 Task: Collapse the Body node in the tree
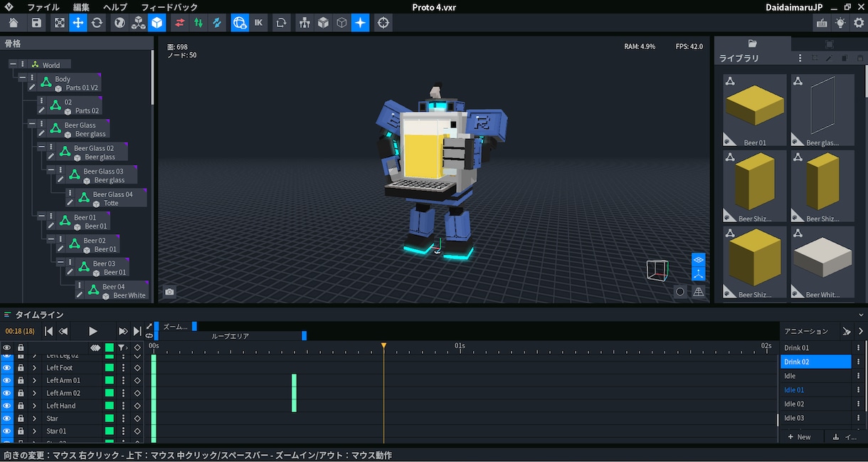coord(22,78)
